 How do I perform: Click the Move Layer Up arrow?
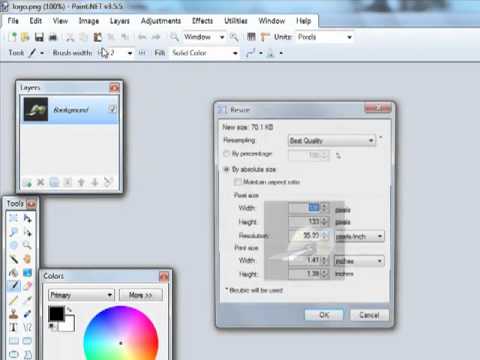pyautogui.click(x=81, y=182)
